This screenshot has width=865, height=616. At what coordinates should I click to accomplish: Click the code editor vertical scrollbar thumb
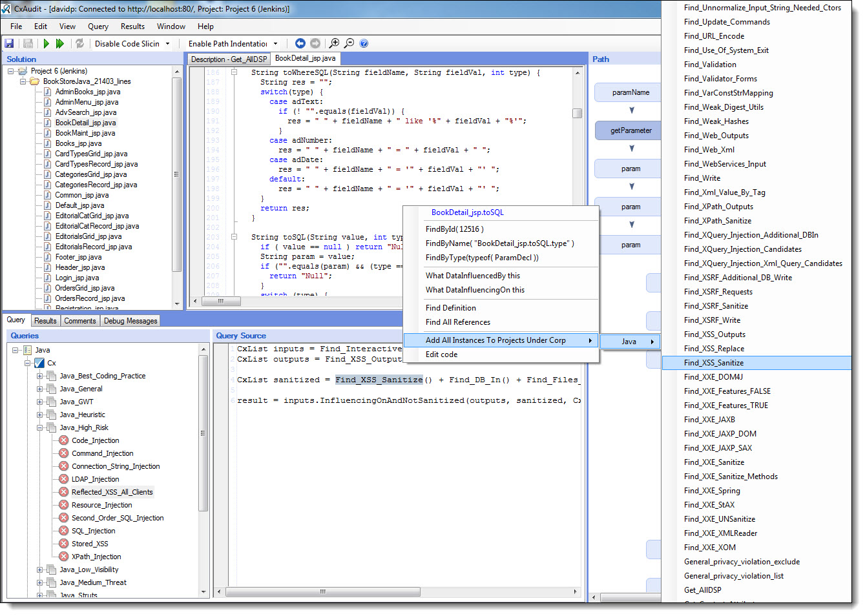coord(578,113)
